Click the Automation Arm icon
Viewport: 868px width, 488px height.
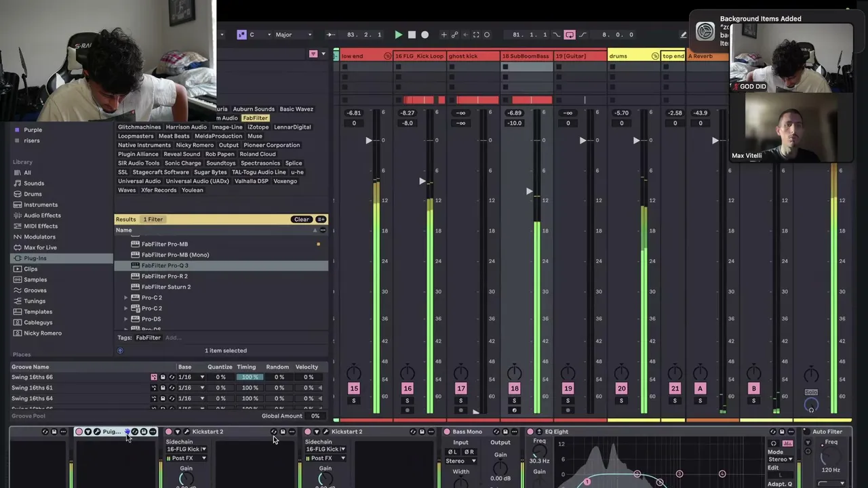point(454,35)
